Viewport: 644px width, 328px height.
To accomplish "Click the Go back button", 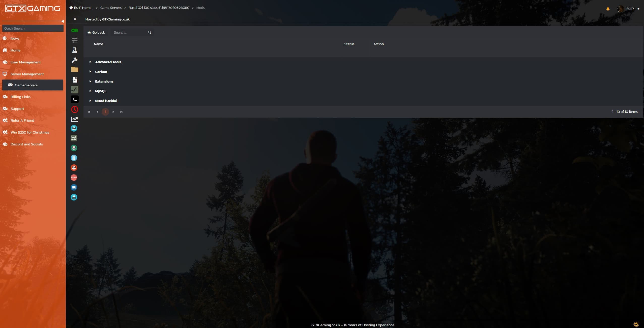I will pos(96,32).
